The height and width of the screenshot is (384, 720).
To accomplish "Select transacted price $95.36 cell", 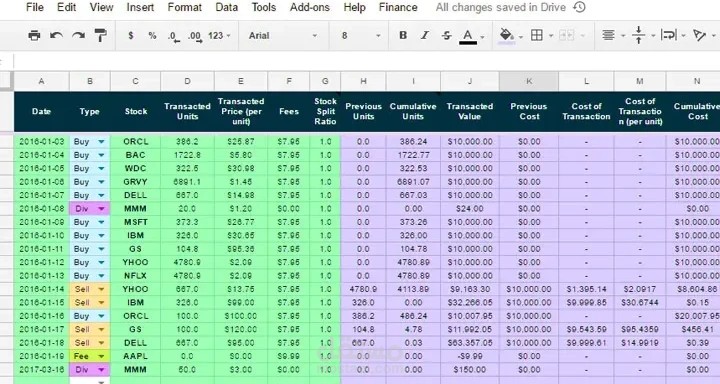I will [x=241, y=249].
